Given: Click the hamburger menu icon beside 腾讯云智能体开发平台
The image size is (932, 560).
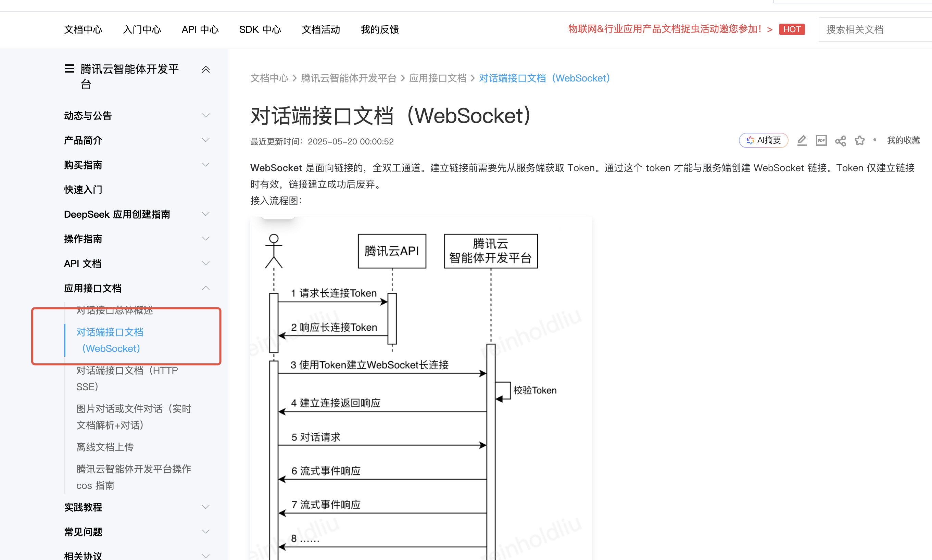Looking at the screenshot, I should pyautogui.click(x=69, y=69).
